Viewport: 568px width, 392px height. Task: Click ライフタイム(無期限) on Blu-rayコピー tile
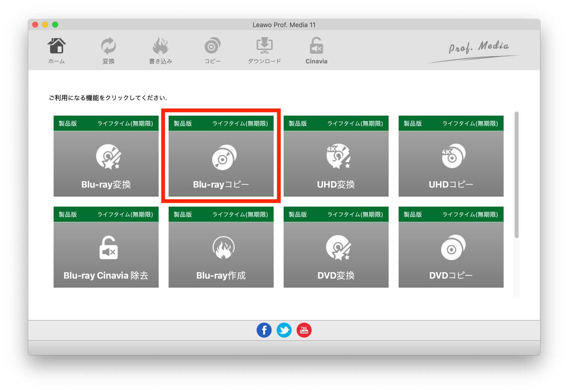pos(240,123)
